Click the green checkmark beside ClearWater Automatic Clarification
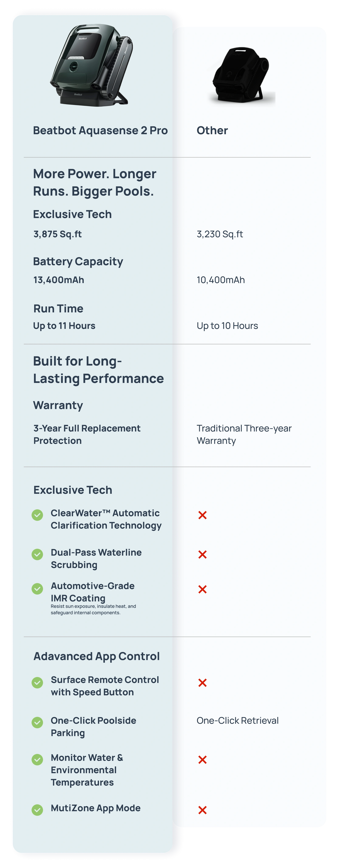345x868 pixels. (x=37, y=515)
